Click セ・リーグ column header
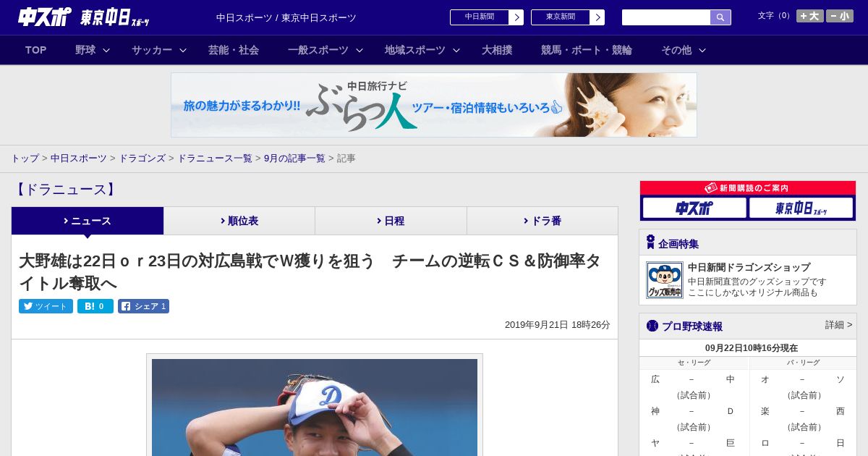 694,363
